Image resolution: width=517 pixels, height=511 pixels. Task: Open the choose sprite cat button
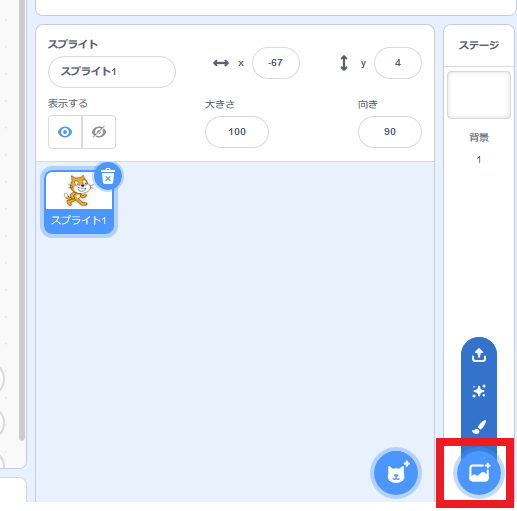tap(396, 473)
